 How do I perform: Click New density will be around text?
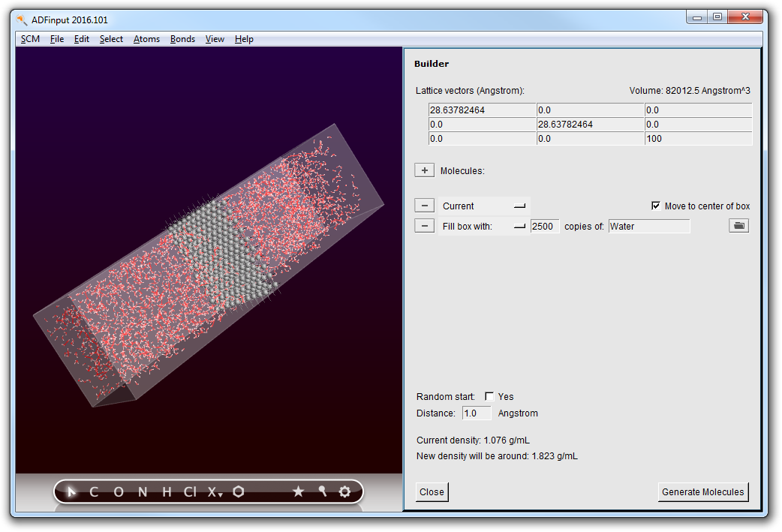(497, 456)
